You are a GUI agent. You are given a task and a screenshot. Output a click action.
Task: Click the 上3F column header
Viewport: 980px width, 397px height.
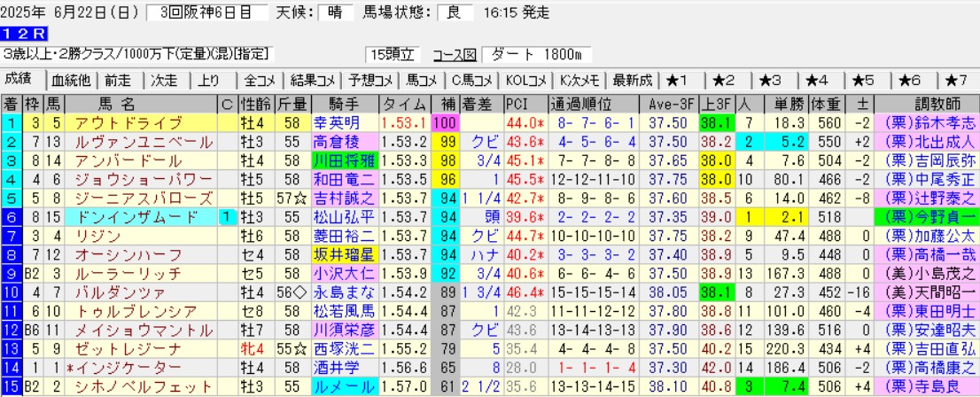coord(714,104)
